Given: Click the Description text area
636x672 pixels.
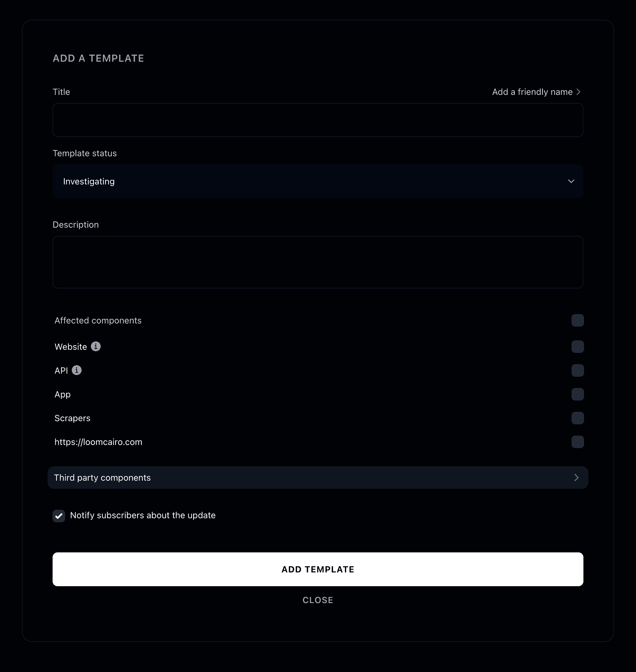Looking at the screenshot, I should 318,262.
